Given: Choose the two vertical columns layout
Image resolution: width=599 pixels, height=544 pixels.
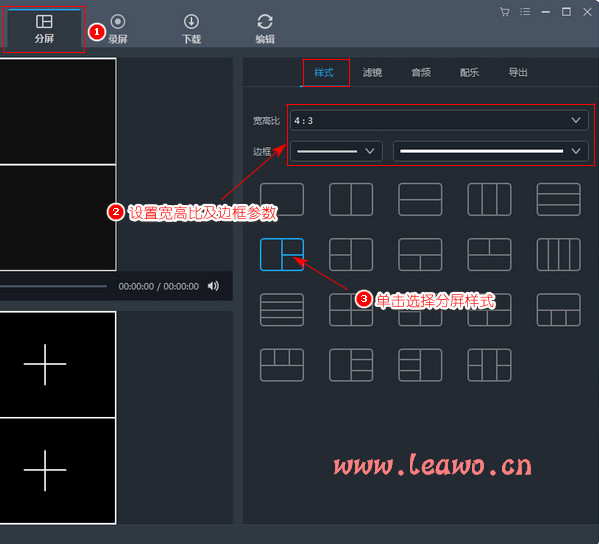Looking at the screenshot, I should pyautogui.click(x=351, y=199).
